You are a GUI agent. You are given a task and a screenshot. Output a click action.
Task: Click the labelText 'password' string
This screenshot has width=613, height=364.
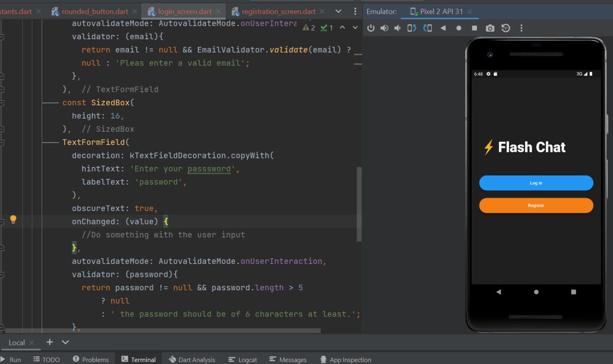[158, 182]
